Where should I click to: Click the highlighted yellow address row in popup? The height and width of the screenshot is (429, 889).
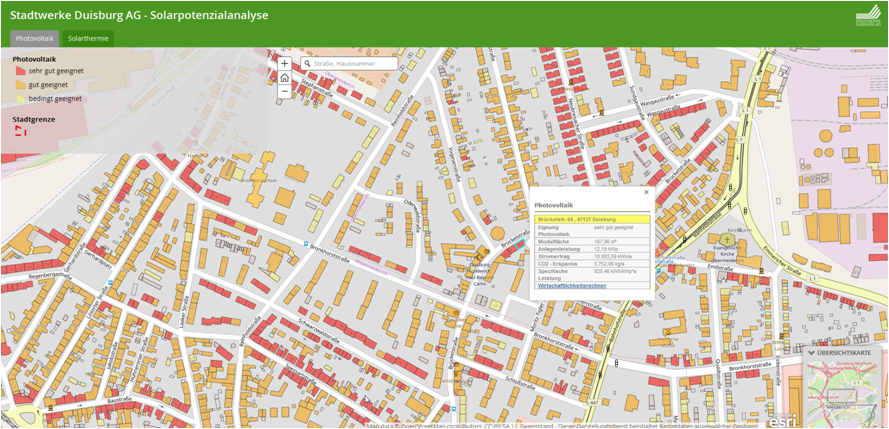click(592, 219)
